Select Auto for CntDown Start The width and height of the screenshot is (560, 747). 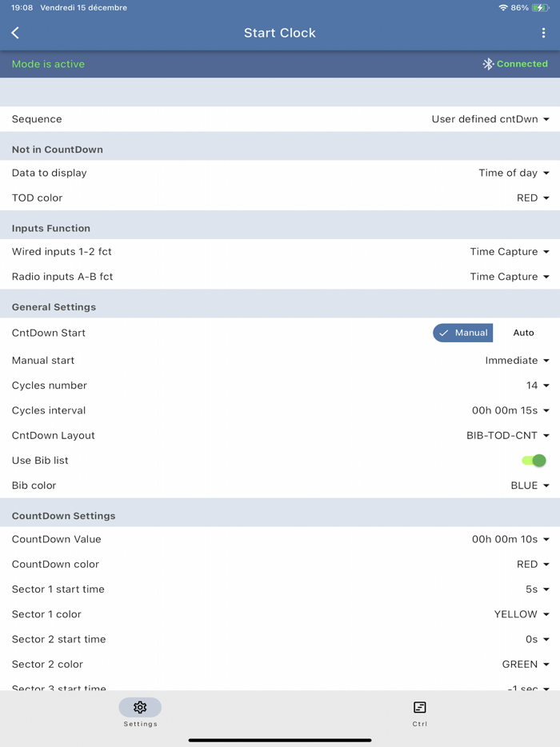coord(523,333)
